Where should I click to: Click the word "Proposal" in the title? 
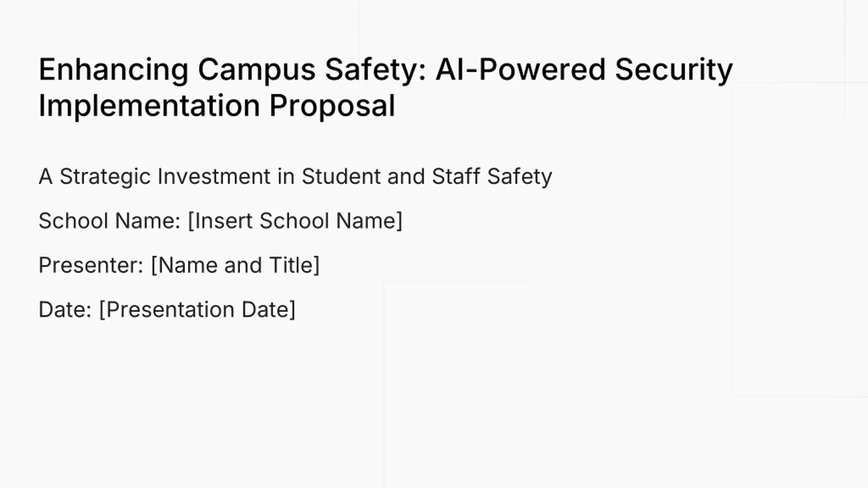(x=332, y=105)
